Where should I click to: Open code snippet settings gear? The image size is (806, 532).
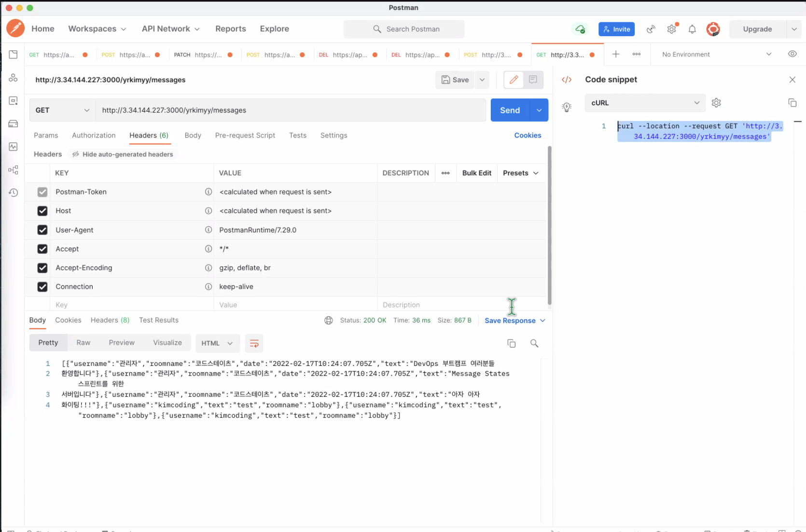pos(716,103)
